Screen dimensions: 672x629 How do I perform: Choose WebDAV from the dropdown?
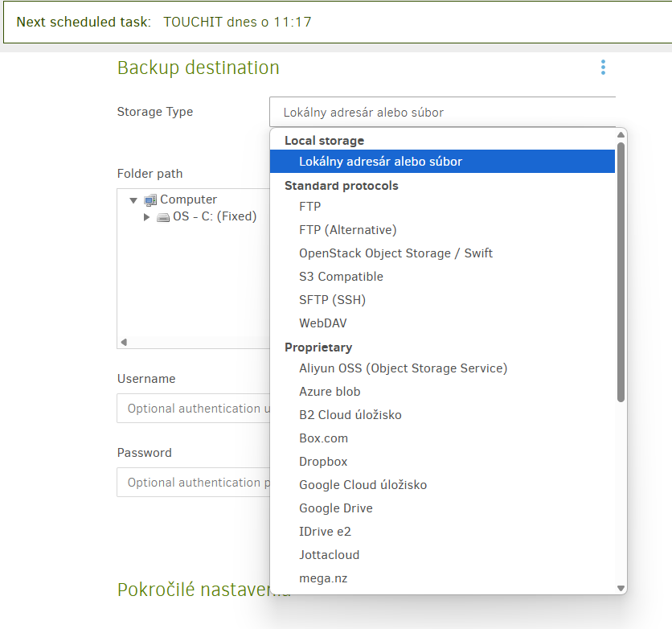click(x=323, y=323)
